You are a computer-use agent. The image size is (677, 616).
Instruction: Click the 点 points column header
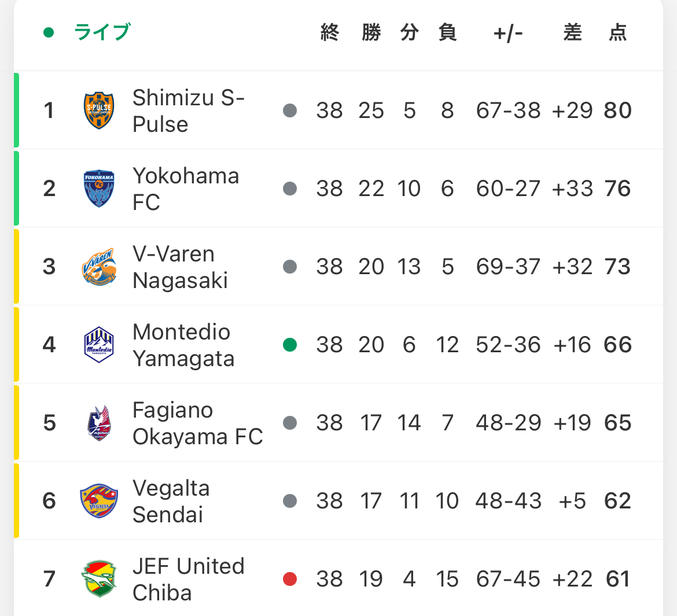pos(618,32)
